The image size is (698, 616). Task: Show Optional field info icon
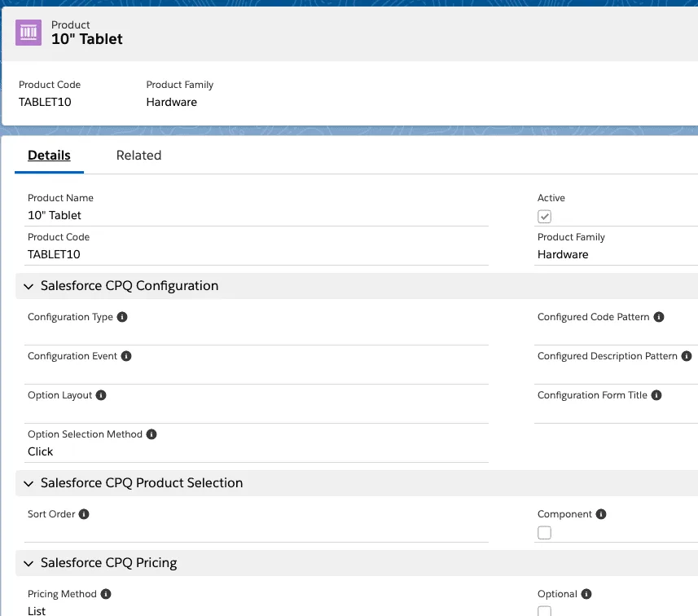[x=586, y=594]
